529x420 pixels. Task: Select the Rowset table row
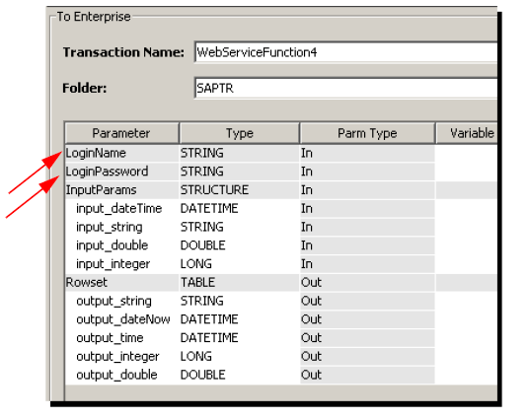[x=281, y=283]
